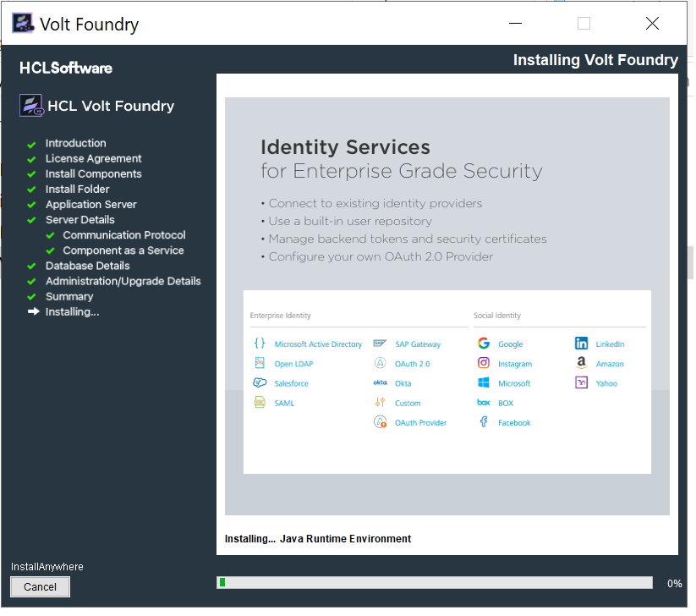Click the OAuth Provider link
The width and height of the screenshot is (696, 616).
(x=420, y=422)
